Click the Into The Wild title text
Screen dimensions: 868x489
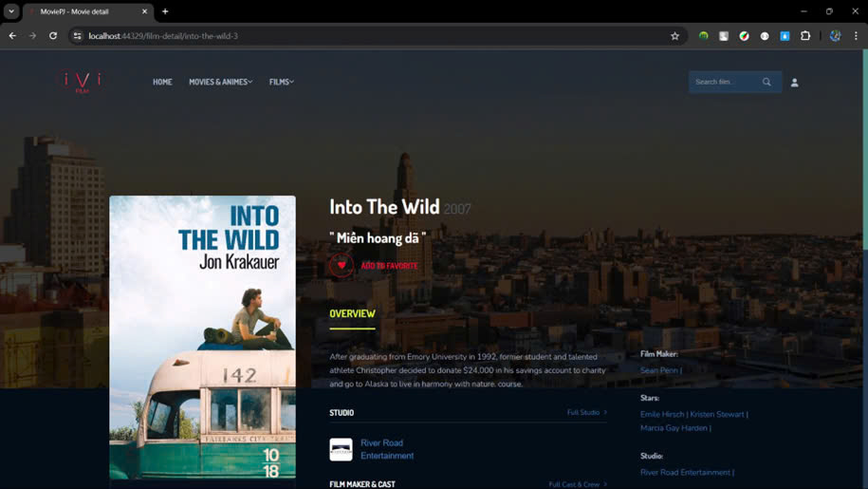(x=384, y=207)
